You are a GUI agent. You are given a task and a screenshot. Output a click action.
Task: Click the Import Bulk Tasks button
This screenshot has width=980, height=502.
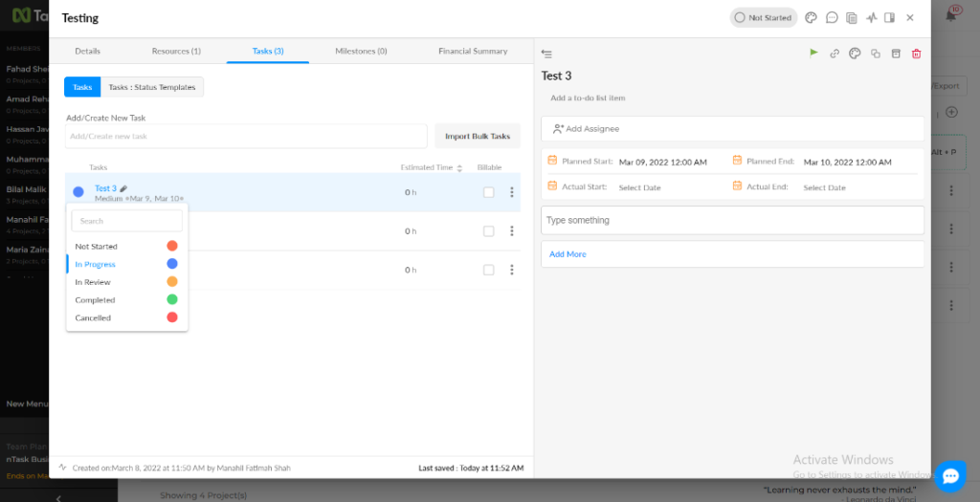tap(478, 136)
